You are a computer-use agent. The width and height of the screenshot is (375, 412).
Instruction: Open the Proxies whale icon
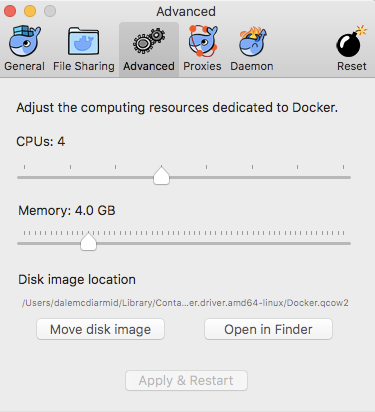pos(203,41)
